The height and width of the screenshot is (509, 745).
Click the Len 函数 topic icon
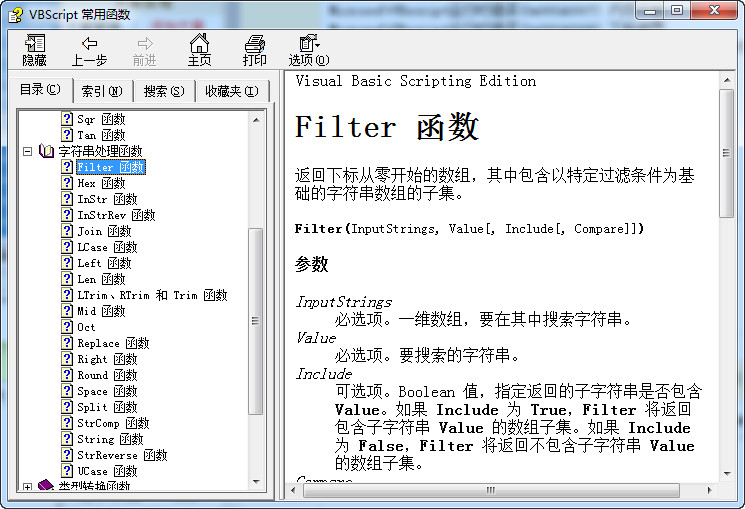pos(67,279)
